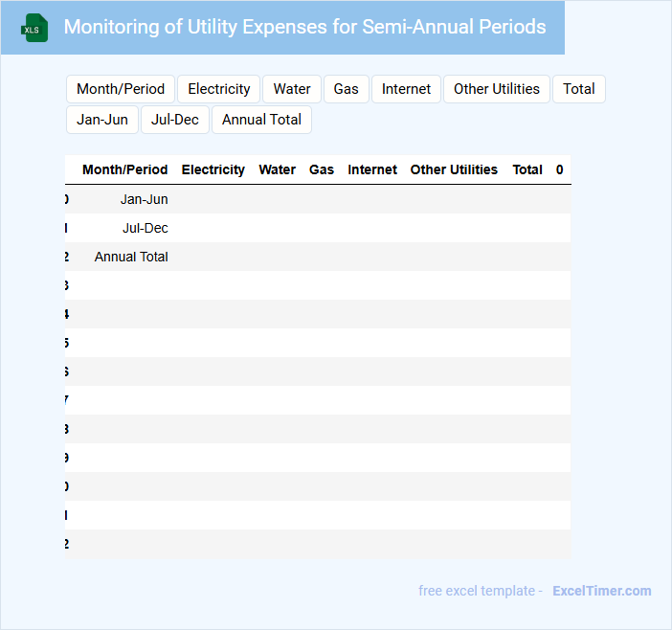Select the Jan-Jun tag button
Viewport: 672px width, 630px height.
pos(102,120)
